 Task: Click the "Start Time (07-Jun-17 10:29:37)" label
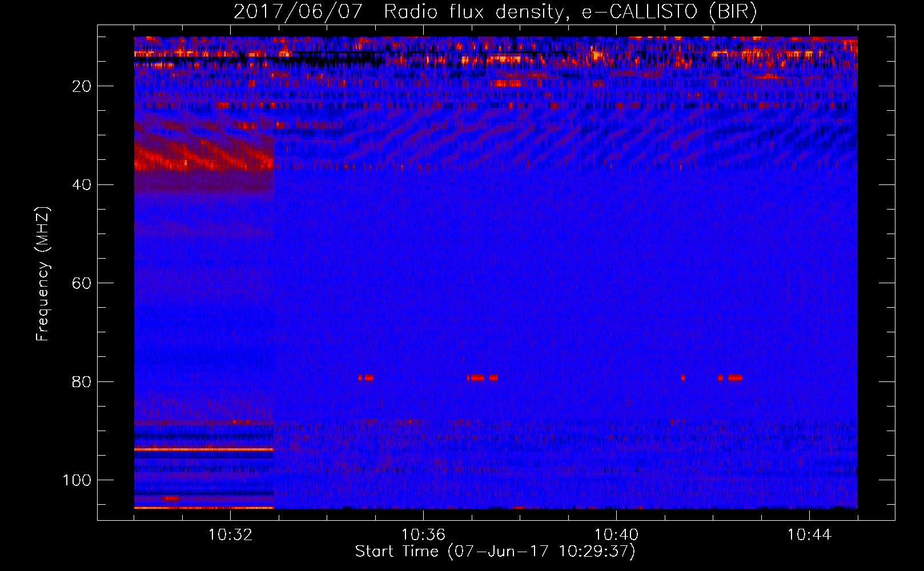(495, 552)
